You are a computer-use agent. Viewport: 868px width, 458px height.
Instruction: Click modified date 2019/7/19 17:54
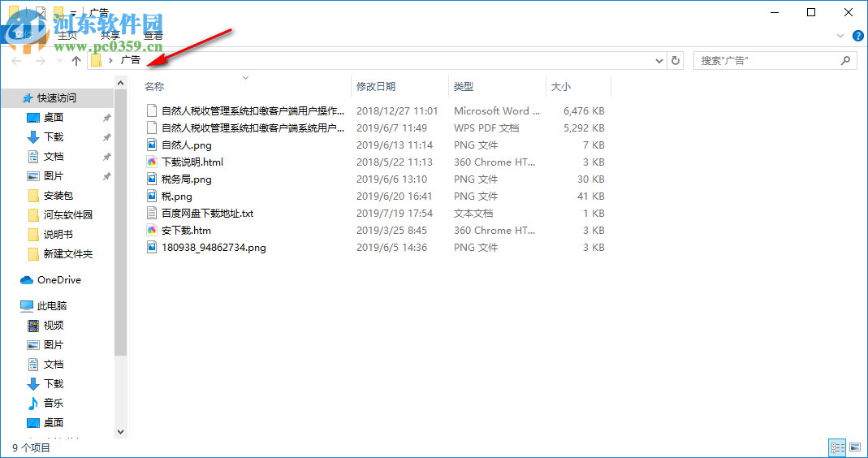click(395, 214)
